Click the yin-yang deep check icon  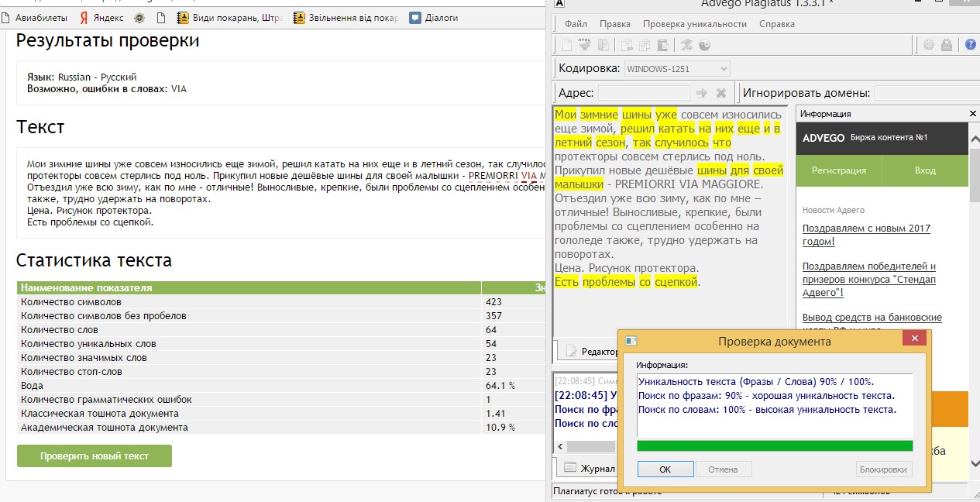coord(704,45)
